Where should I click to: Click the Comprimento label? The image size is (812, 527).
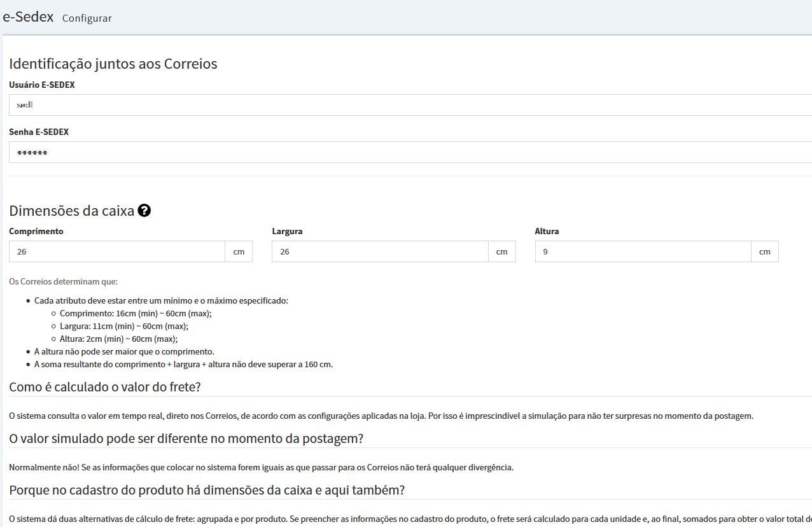[x=36, y=231]
